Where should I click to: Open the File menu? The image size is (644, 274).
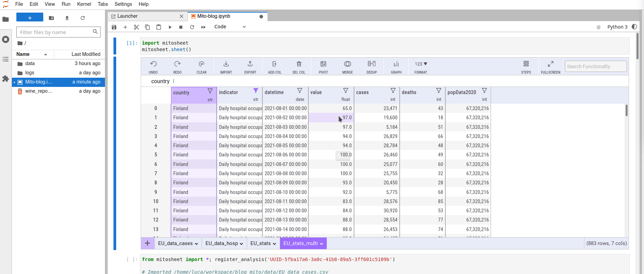tap(19, 4)
